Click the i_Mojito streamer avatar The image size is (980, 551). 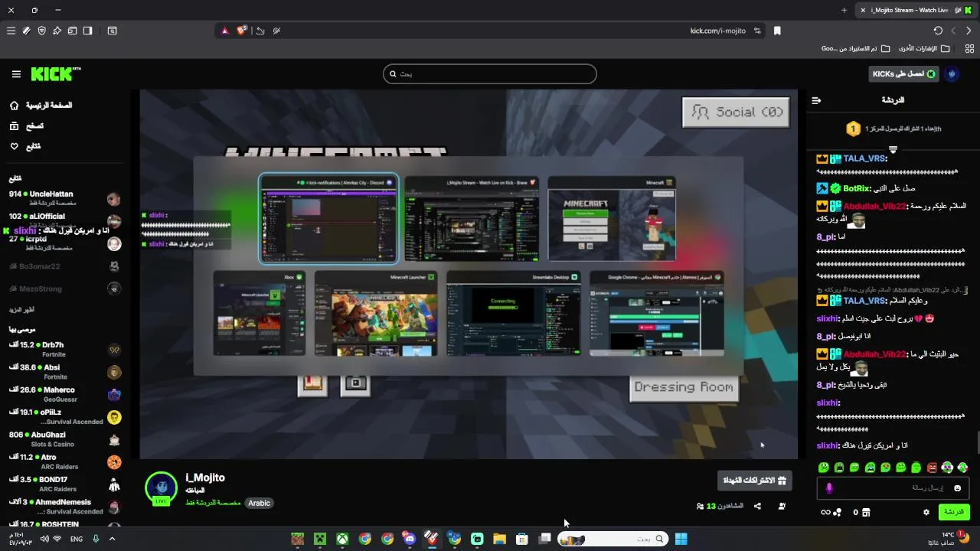[161, 488]
